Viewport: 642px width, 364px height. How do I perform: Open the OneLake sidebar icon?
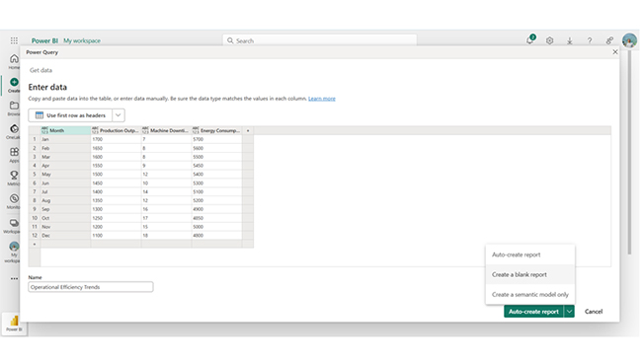pyautogui.click(x=14, y=128)
